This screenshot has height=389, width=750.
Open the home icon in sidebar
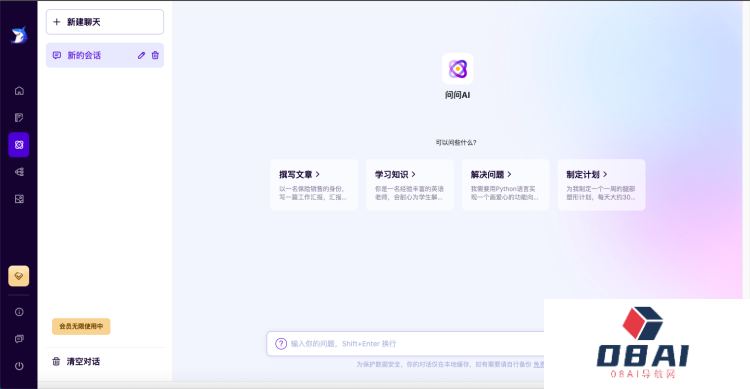coord(19,90)
